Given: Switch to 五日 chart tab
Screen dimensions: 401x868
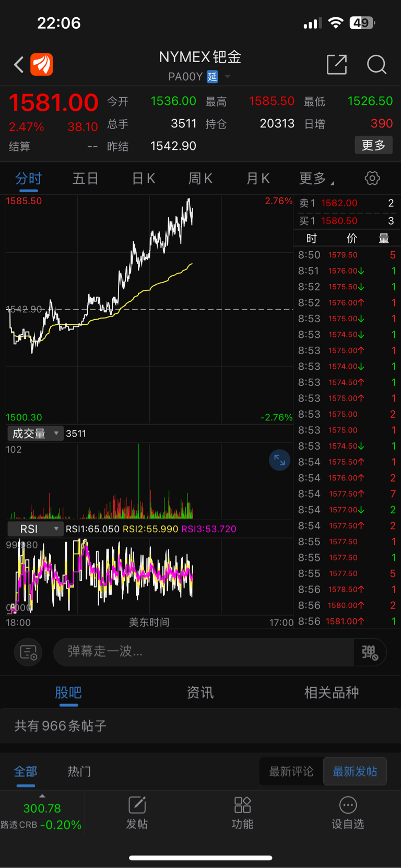Looking at the screenshot, I should tap(86, 179).
